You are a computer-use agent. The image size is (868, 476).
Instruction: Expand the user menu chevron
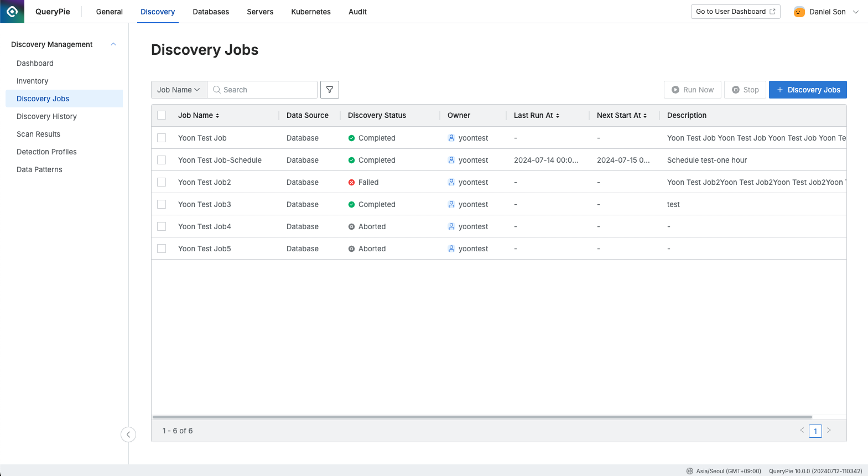click(x=856, y=12)
